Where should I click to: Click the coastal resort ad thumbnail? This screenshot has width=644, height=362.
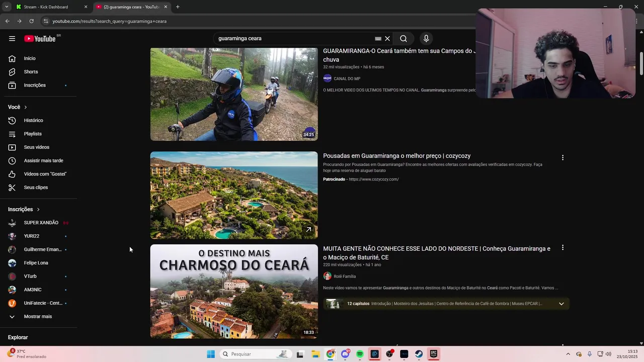coord(234,195)
